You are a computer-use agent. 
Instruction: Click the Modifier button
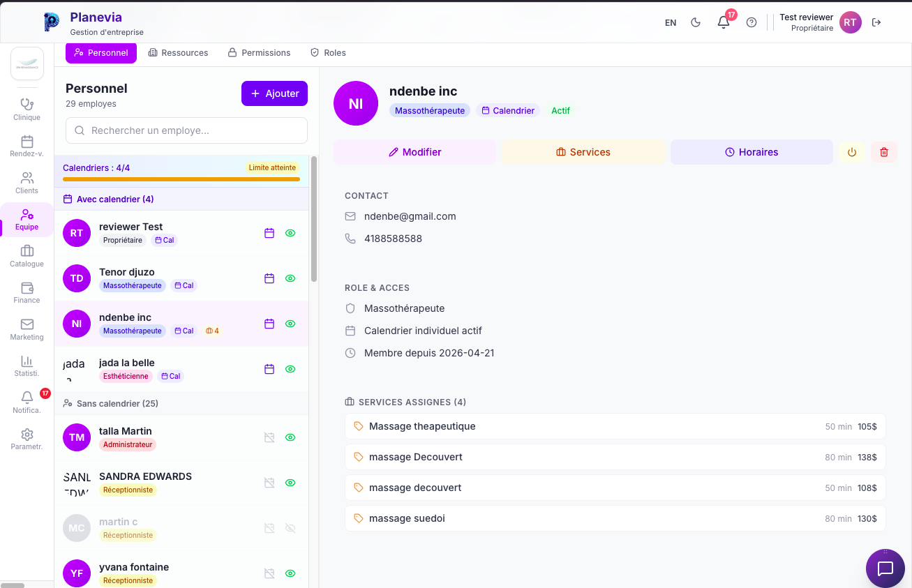coord(414,152)
